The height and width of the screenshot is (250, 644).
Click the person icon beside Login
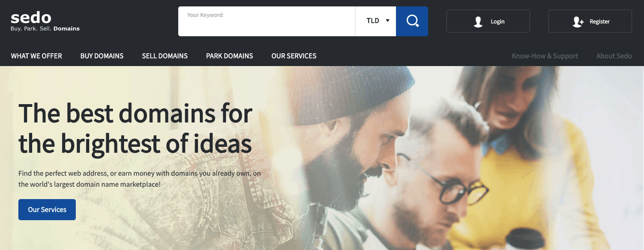(478, 22)
